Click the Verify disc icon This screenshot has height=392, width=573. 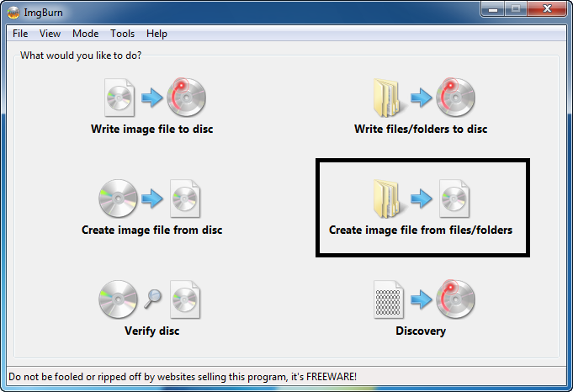pyautogui.click(x=150, y=299)
